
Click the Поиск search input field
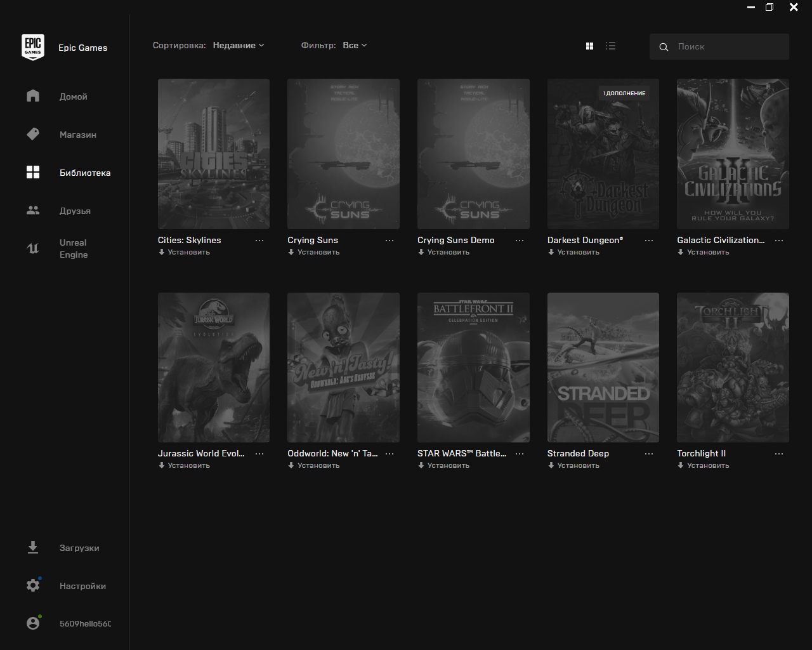pos(719,47)
